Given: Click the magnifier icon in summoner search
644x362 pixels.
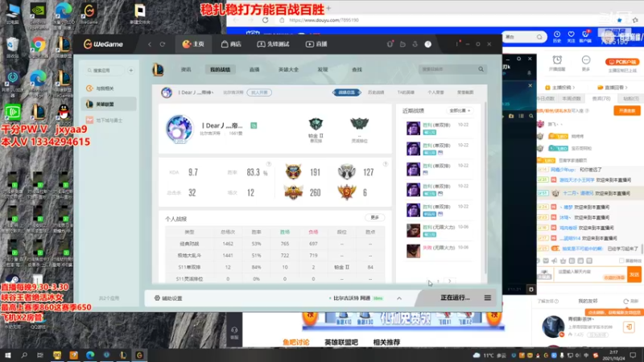Looking at the screenshot, I should [x=481, y=69].
